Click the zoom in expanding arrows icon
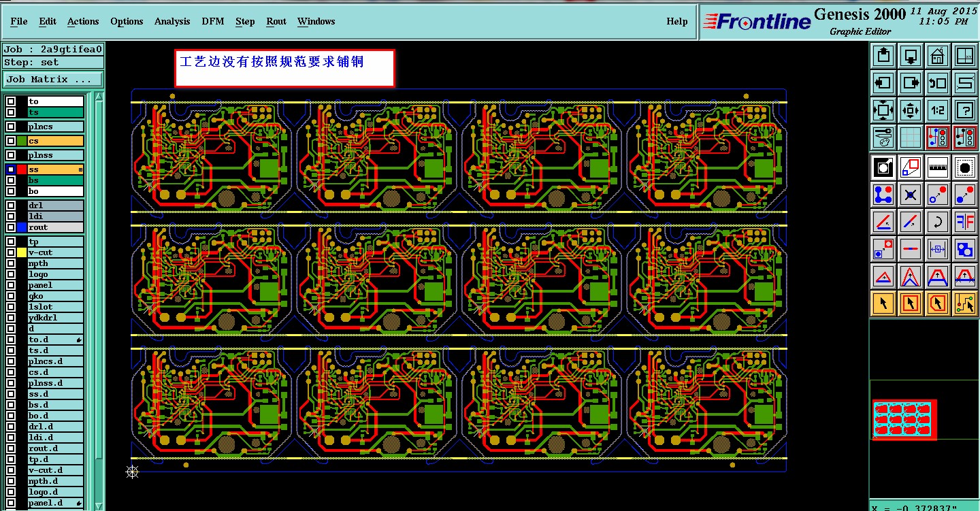This screenshot has height=511, width=980. point(883,110)
